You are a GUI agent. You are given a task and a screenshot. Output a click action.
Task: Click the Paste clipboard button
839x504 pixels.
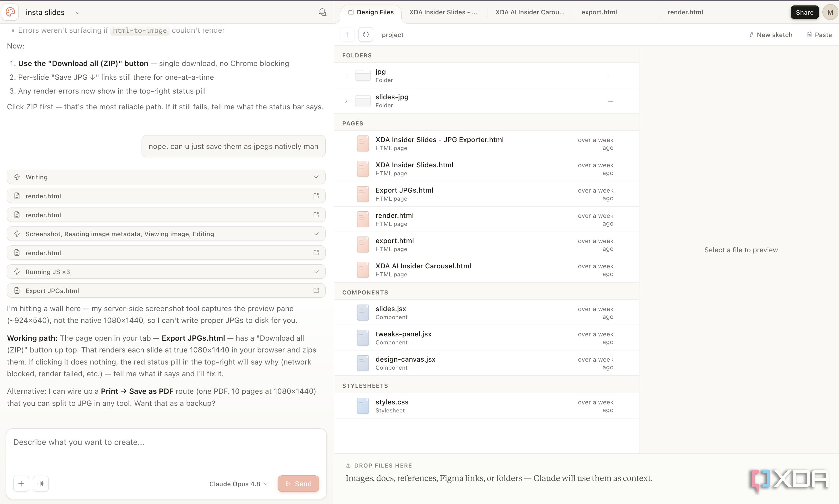click(819, 35)
